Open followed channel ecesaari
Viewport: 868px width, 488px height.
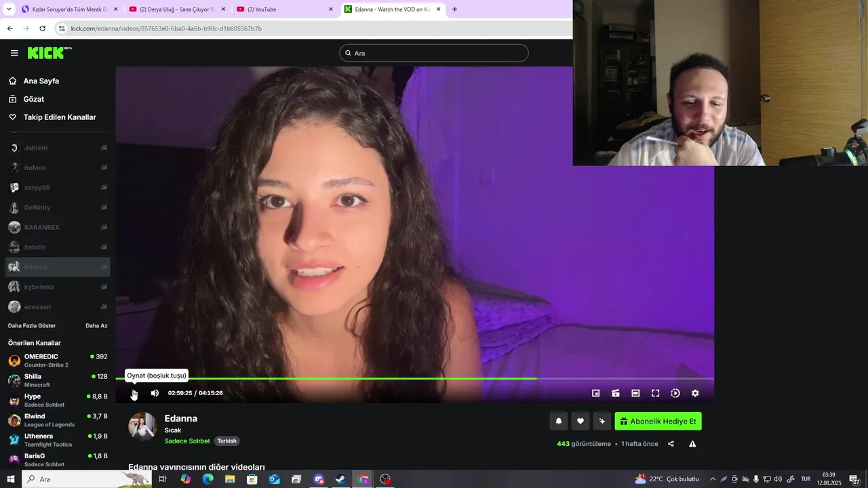[58, 306]
